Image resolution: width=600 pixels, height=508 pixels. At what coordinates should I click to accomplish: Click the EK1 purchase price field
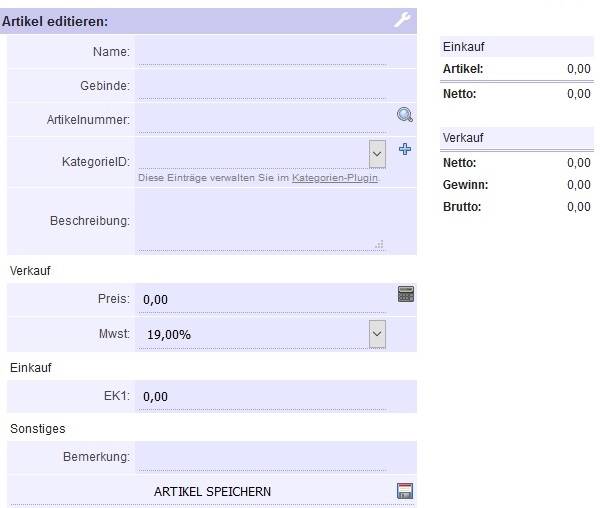[x=262, y=396]
